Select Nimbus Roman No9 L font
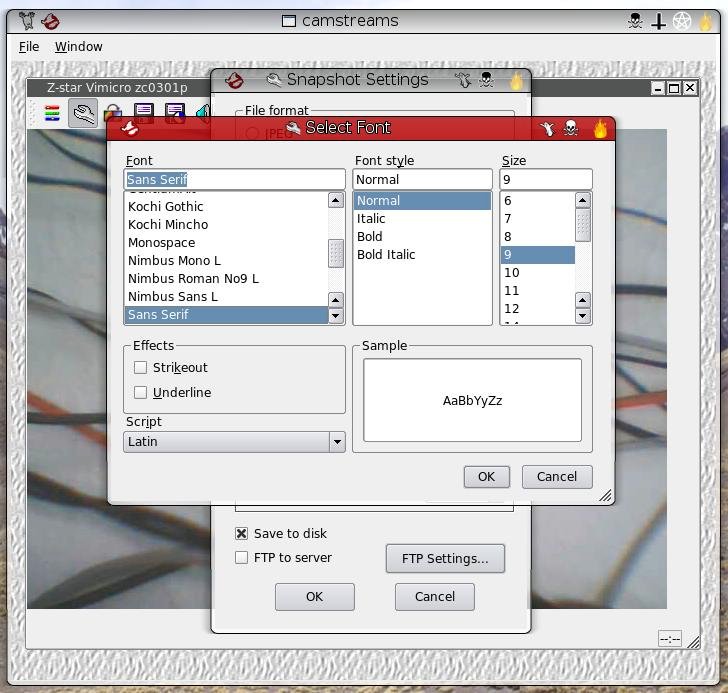This screenshot has width=728, height=693. point(226,279)
